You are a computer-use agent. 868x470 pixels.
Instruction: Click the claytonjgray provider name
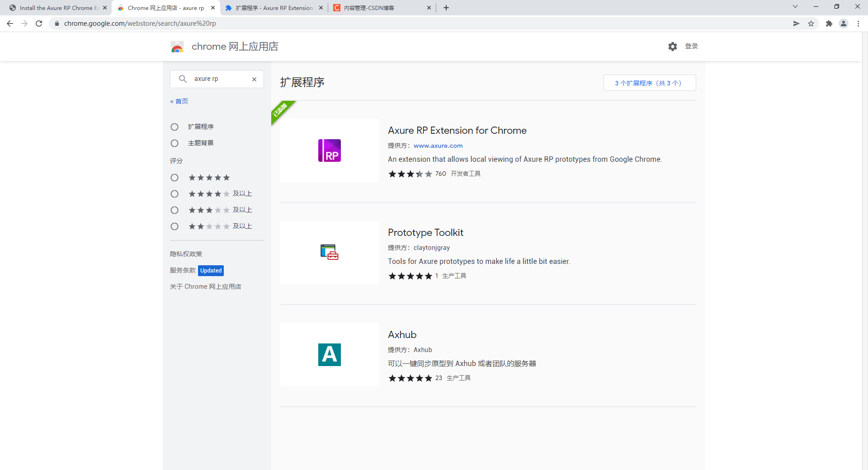pos(431,248)
